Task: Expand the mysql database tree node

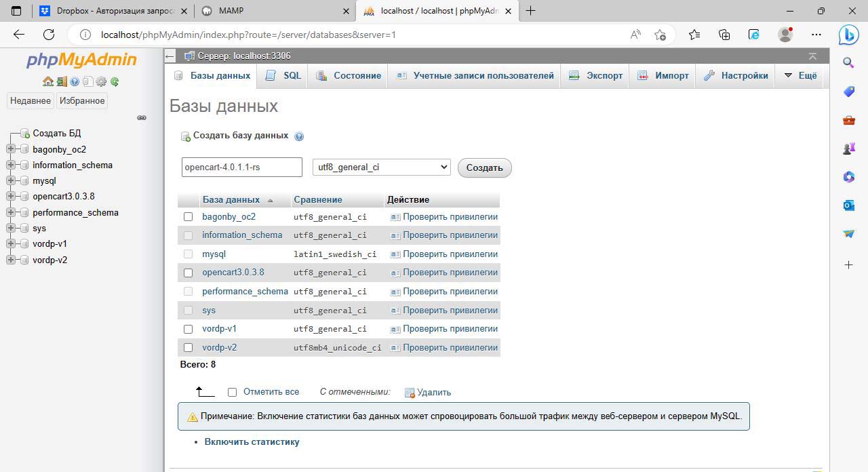Action: pos(10,181)
